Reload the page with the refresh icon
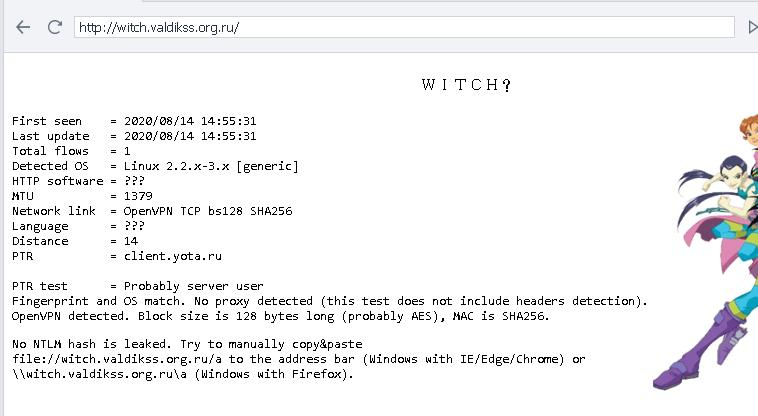 coord(55,27)
